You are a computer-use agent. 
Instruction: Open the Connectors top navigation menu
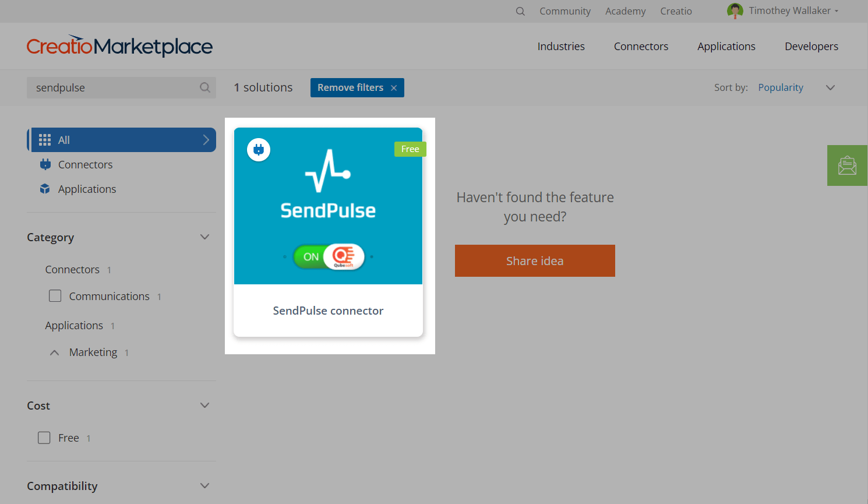641,46
